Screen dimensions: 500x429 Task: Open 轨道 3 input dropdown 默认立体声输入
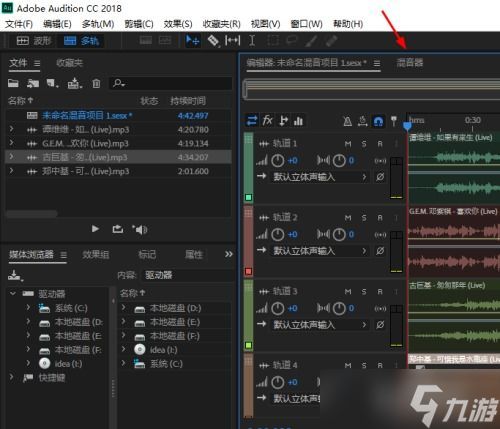319,325
